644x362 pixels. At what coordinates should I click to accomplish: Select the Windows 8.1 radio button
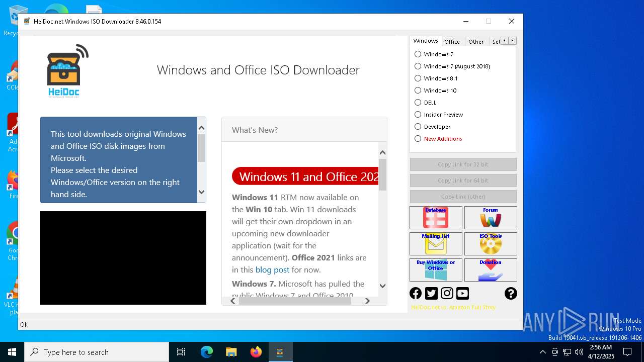pyautogui.click(x=418, y=78)
